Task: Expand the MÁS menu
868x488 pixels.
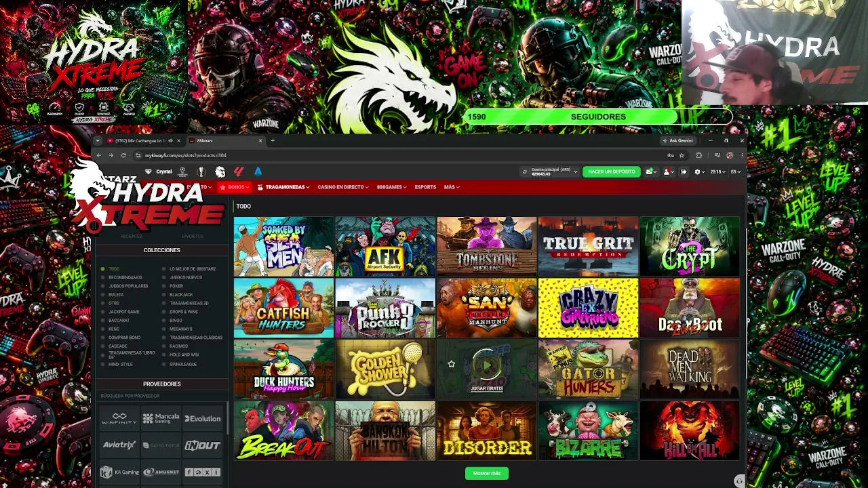Action: pos(452,187)
